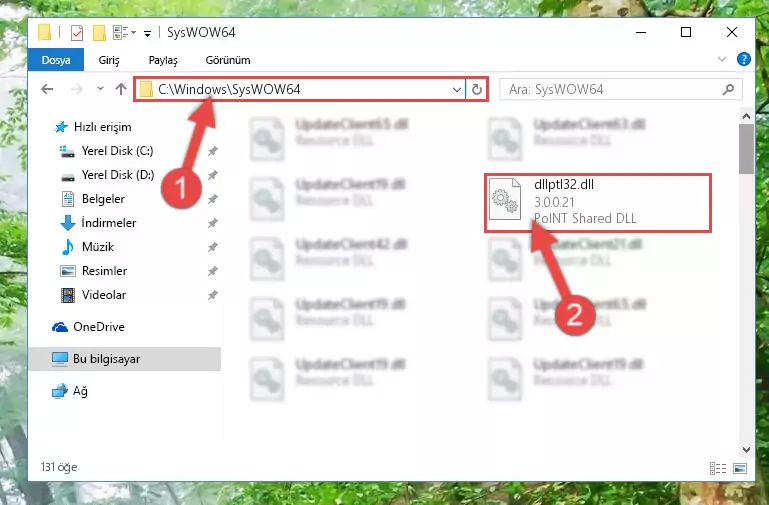Open the Customize Quick Access Toolbar dropdown

[147, 33]
